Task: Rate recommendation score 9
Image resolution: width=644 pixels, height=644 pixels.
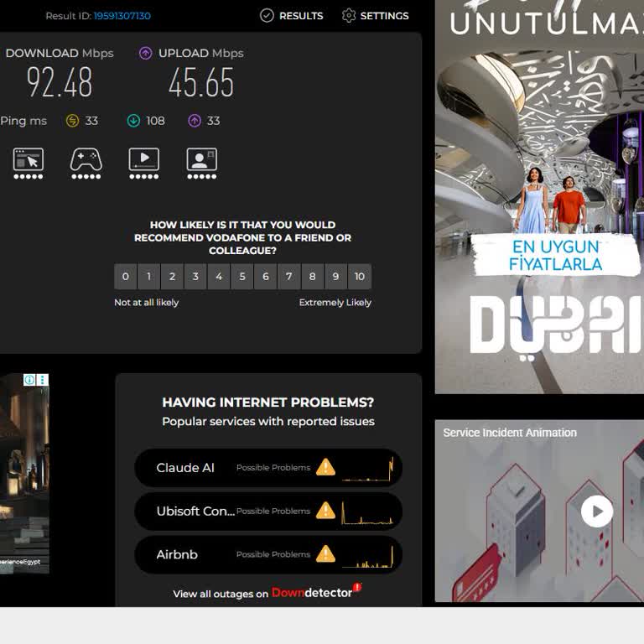Action: tap(336, 277)
